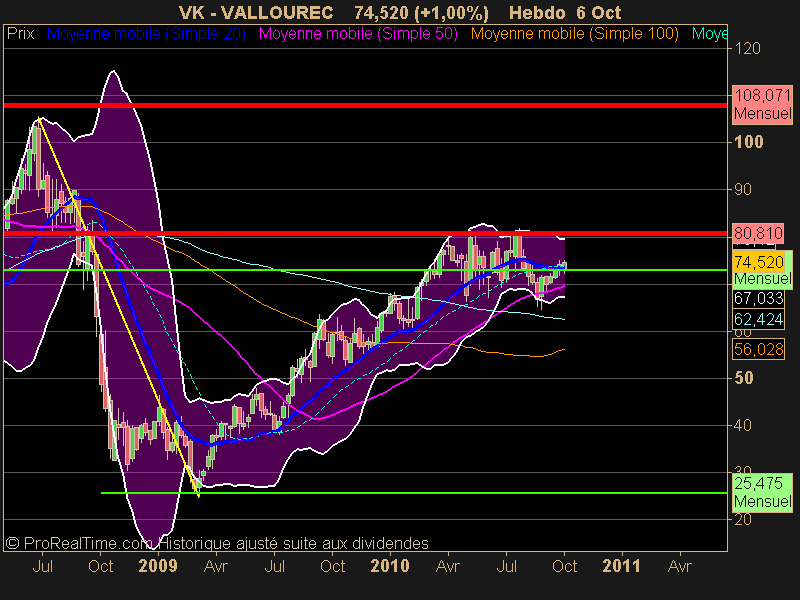Click the '56,028' moving average value label
The width and height of the screenshot is (800, 600).
(758, 349)
